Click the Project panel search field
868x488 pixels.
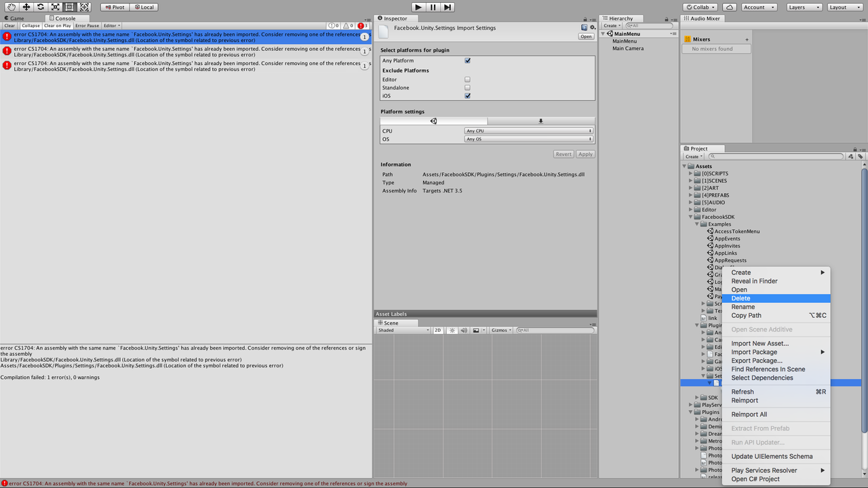[776, 156]
